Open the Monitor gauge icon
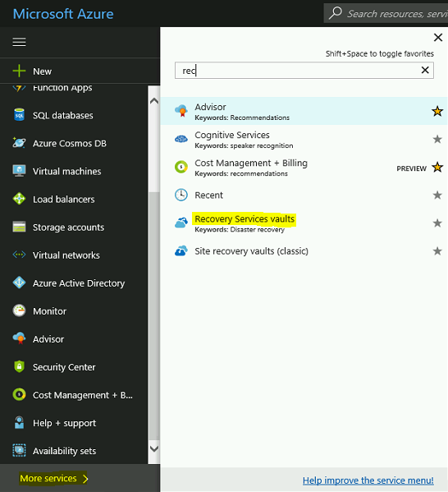448x492 pixels. coord(19,310)
